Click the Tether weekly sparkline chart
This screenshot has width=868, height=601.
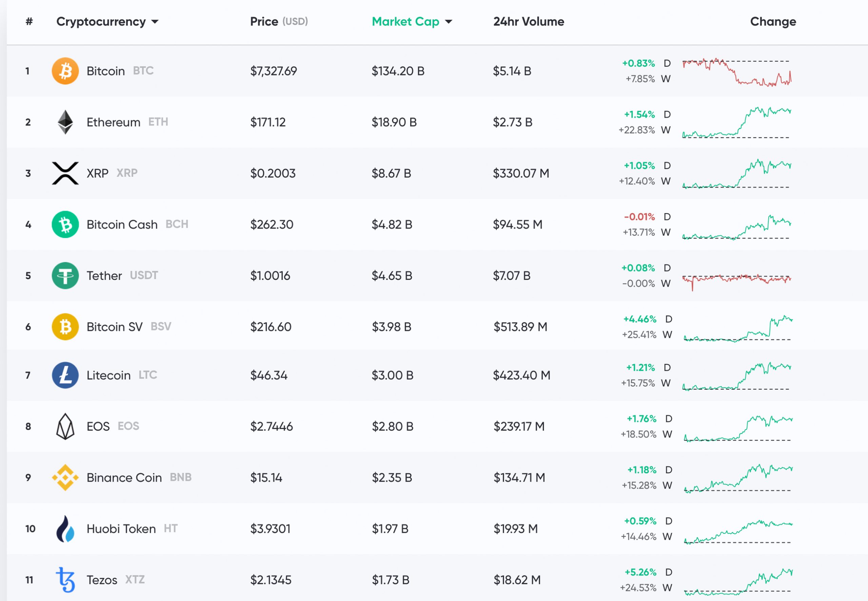737,283
